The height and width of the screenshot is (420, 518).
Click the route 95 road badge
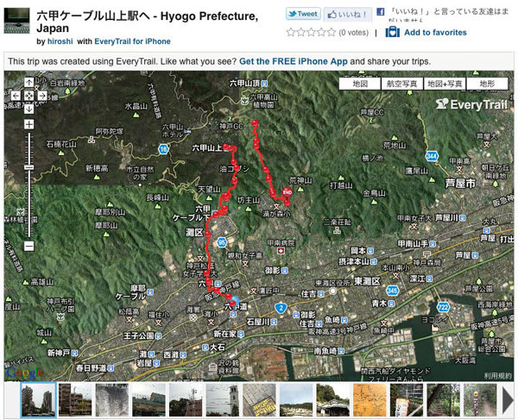click(x=222, y=243)
